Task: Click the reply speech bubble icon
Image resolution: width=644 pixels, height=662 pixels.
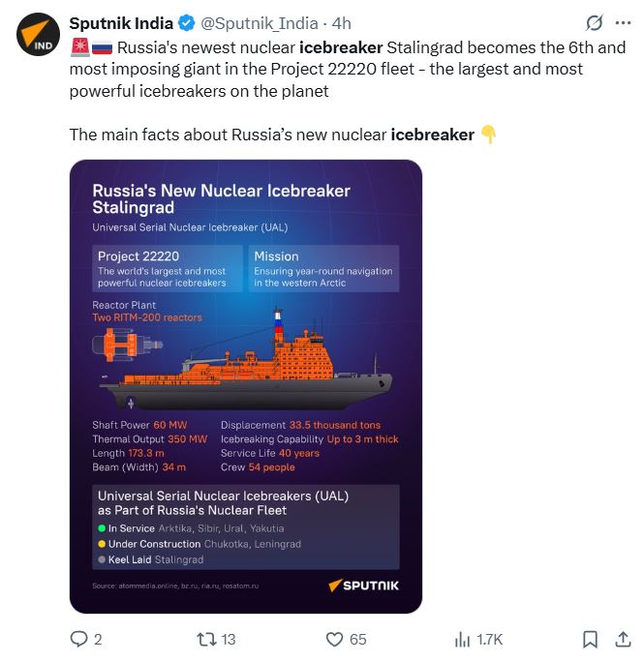Action: (78, 639)
